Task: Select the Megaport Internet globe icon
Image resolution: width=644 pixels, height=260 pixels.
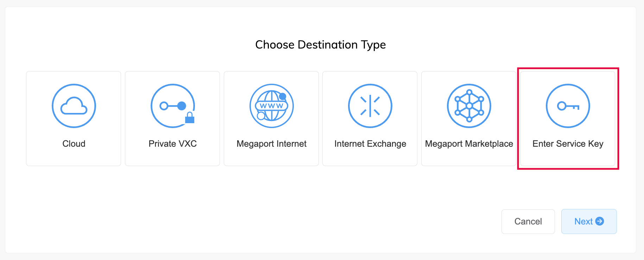Action: pos(271,106)
